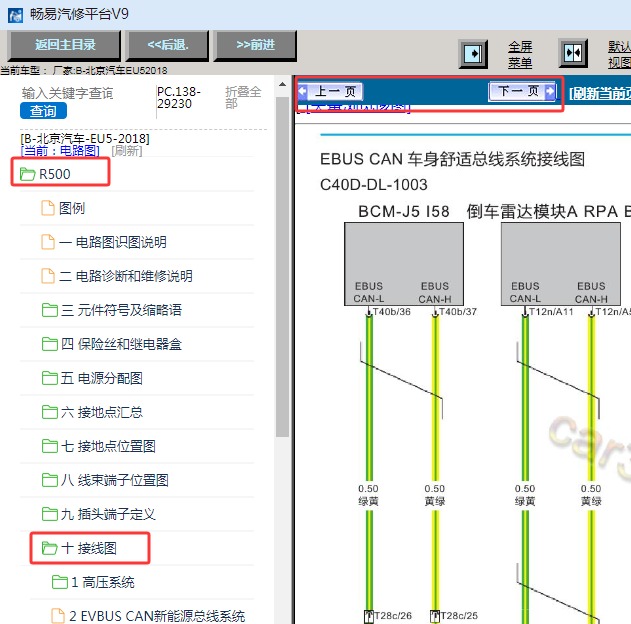
Task: Go forward with >>前进 button
Action: pyautogui.click(x=256, y=45)
